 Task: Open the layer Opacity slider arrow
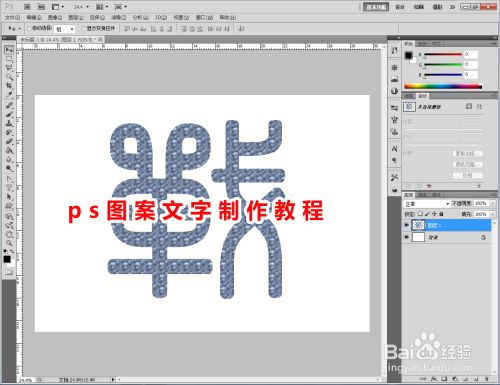pos(493,203)
